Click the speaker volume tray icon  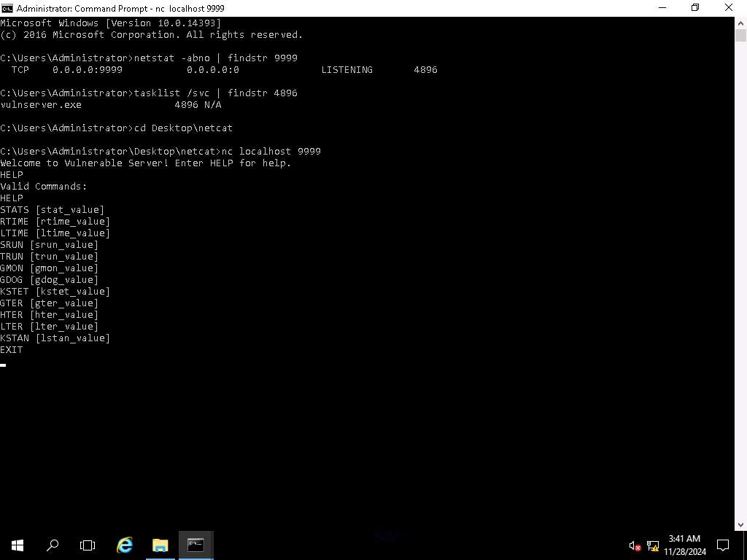(x=635, y=545)
